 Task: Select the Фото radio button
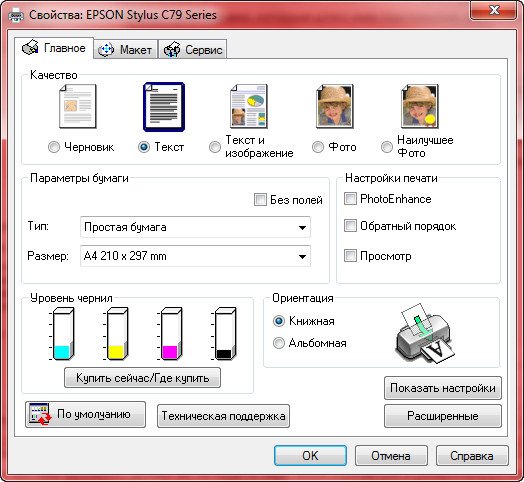pos(317,147)
